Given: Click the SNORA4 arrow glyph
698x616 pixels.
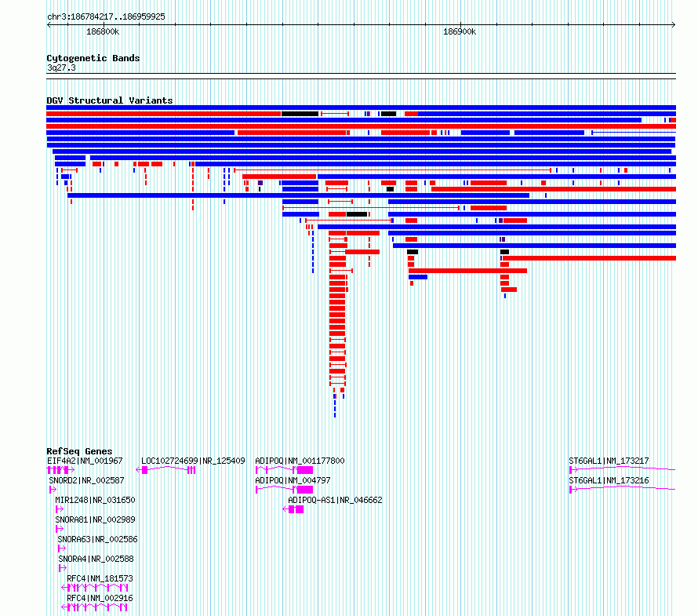Looking at the screenshot, I should (63, 568).
